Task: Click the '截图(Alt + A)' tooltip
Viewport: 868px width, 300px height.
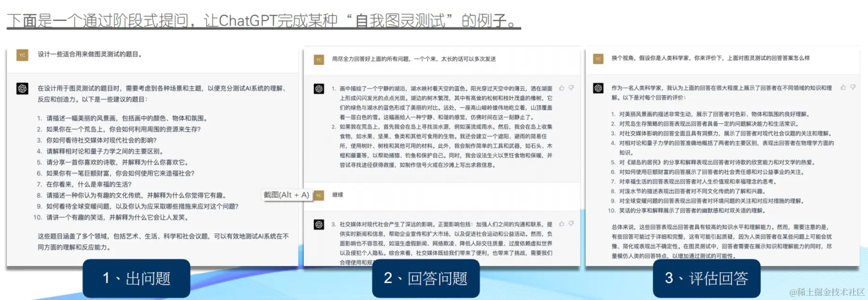Action: point(287,195)
